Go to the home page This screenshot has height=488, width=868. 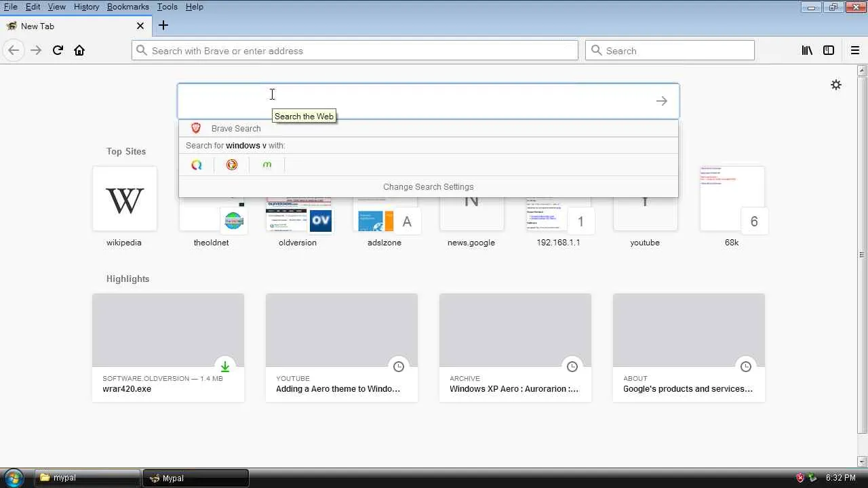(79, 50)
